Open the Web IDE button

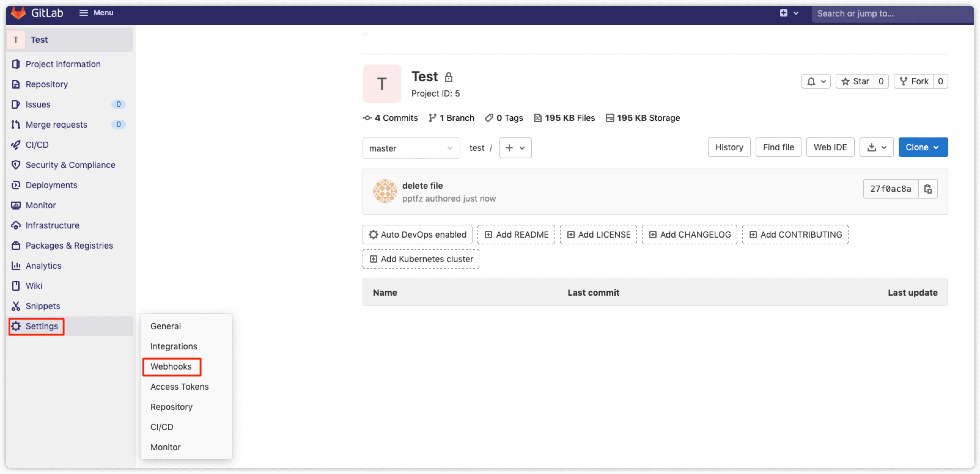tap(830, 147)
